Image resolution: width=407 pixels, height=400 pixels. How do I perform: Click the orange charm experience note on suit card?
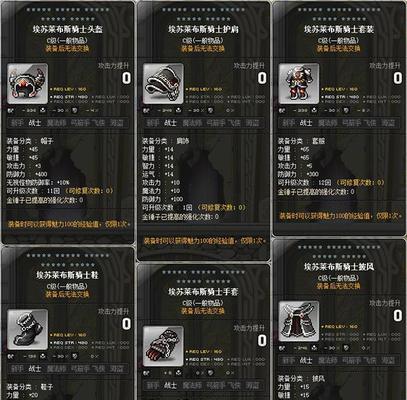click(x=340, y=216)
